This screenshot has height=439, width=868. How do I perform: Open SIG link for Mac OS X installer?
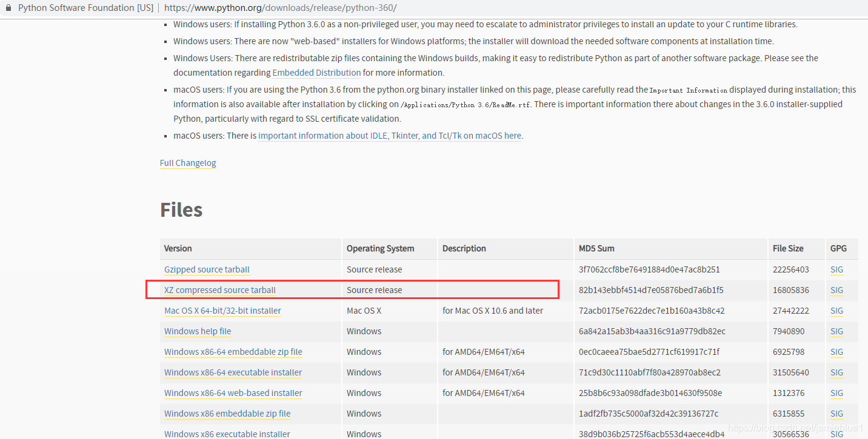click(x=836, y=311)
